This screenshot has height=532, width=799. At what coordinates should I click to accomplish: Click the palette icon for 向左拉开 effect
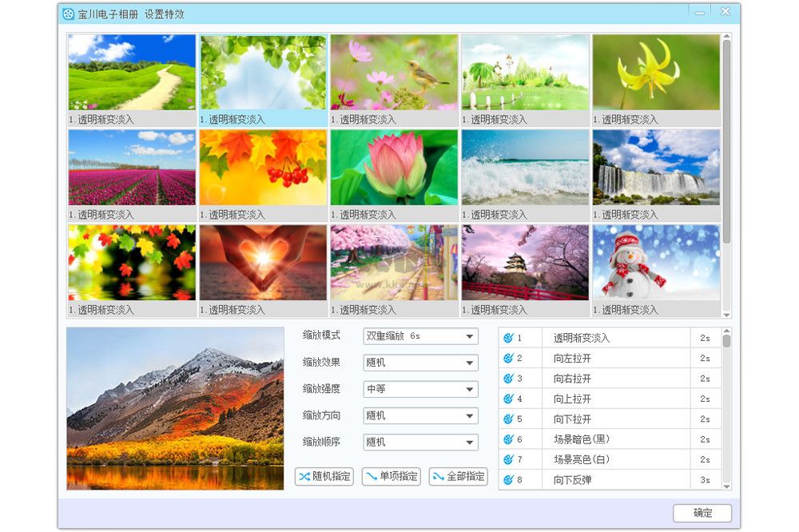(x=507, y=358)
